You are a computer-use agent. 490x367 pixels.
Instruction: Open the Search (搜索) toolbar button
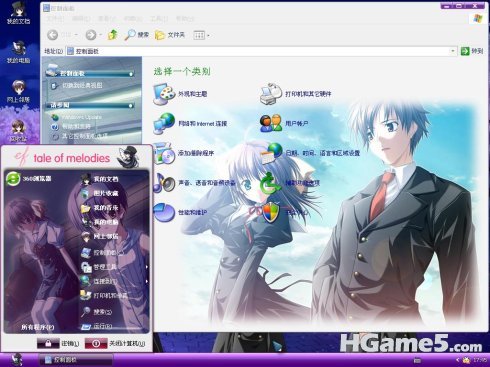click(x=137, y=35)
